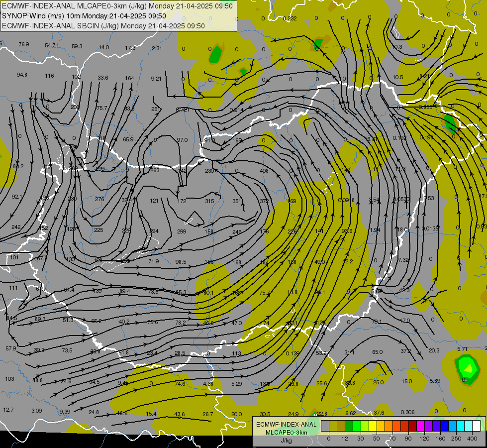Screen dimensions: 487x448
Task: Click the bright green MLCAPE cell beside 5.89
Action: (x=468, y=369)
